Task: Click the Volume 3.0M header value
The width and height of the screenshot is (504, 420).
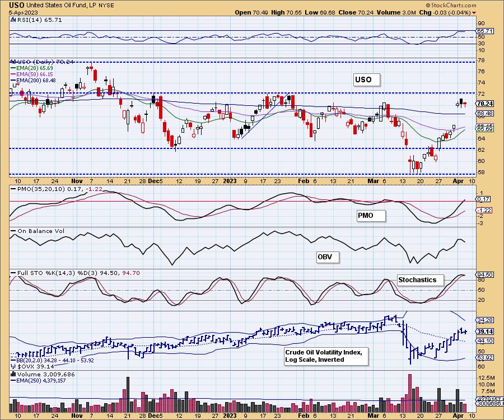Action: [x=396, y=12]
